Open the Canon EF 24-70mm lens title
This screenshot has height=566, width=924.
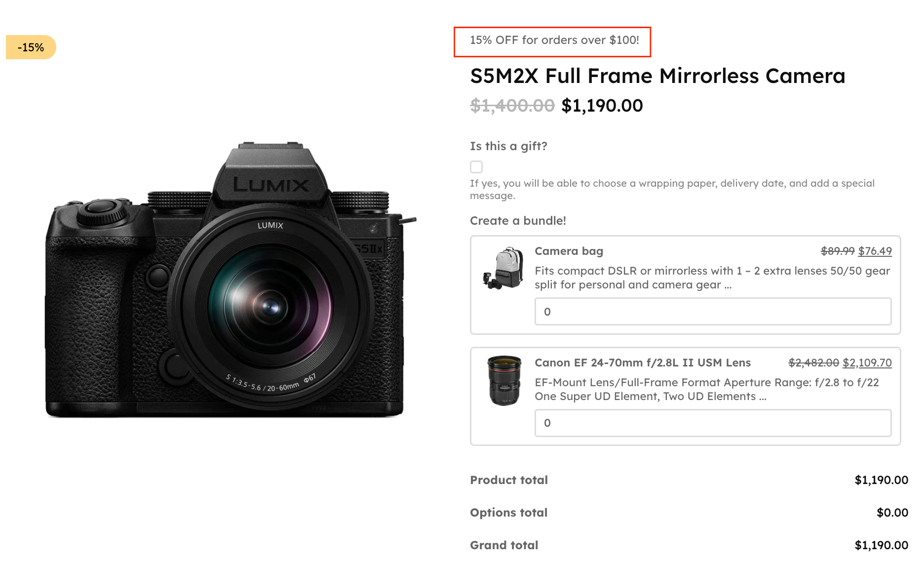pyautogui.click(x=643, y=363)
